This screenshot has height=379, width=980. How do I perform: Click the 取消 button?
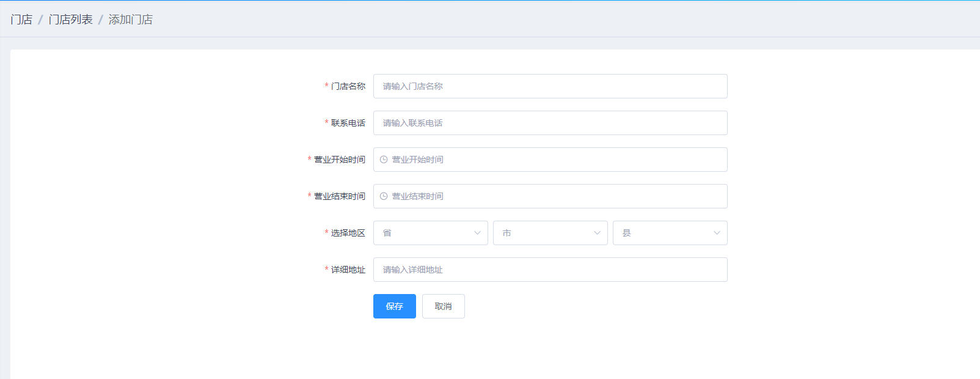(443, 306)
